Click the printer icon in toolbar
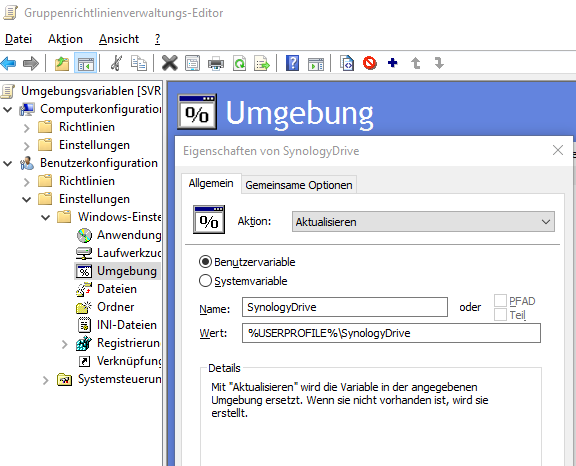This screenshot has height=466, width=576. click(x=216, y=63)
